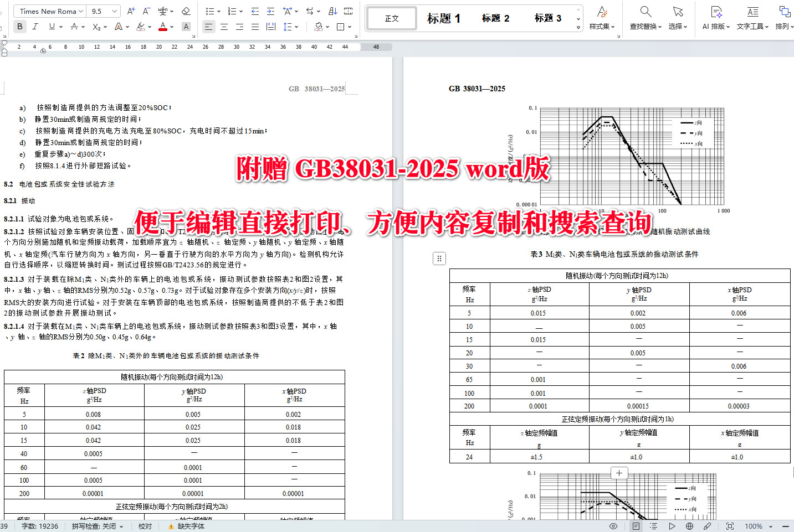Toggle bold formatting on selected text
This screenshot has width=794, height=532.
pos(20,26)
